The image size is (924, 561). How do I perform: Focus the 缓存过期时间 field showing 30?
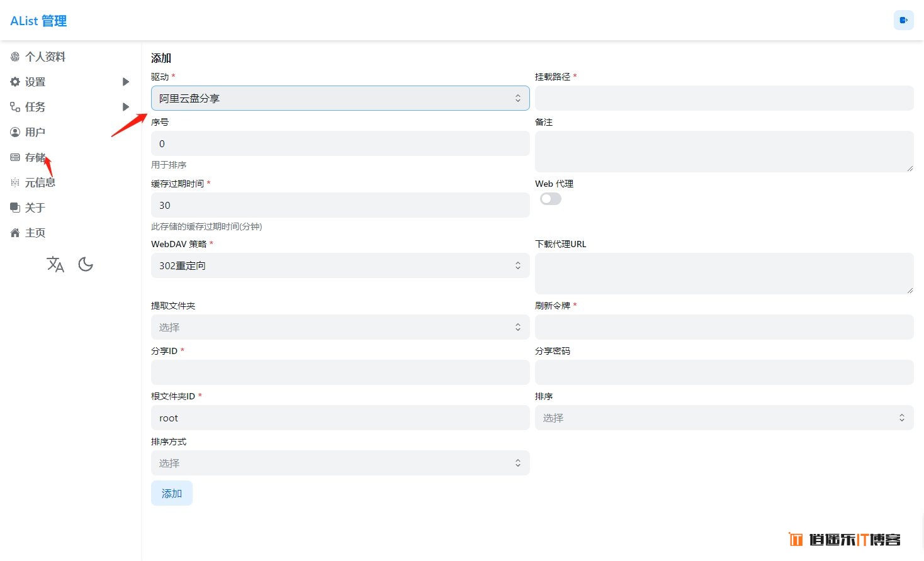(341, 205)
